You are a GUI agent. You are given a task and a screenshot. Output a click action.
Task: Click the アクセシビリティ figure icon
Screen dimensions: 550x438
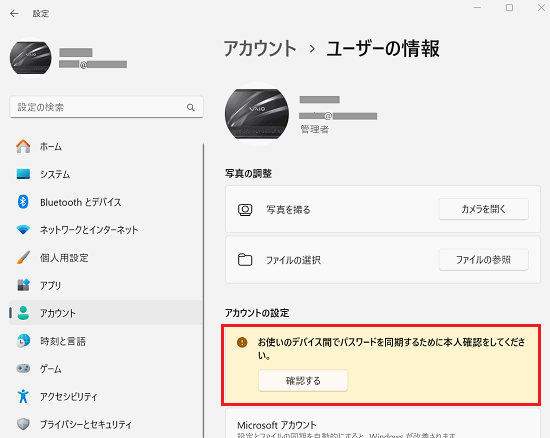[23, 396]
